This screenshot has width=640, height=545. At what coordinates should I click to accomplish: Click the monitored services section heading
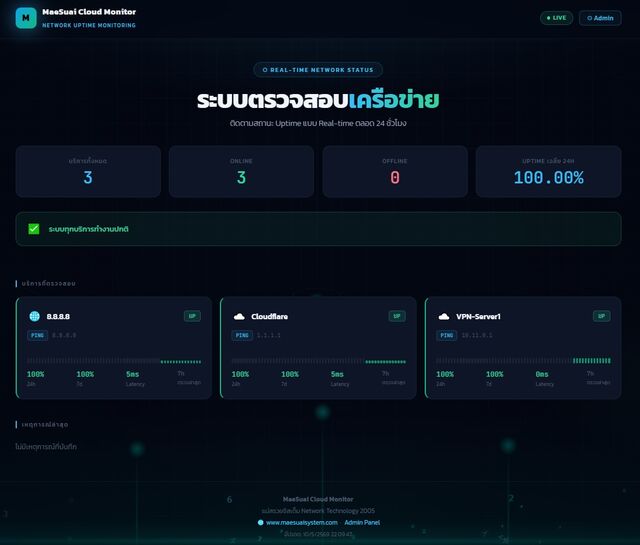[49, 283]
